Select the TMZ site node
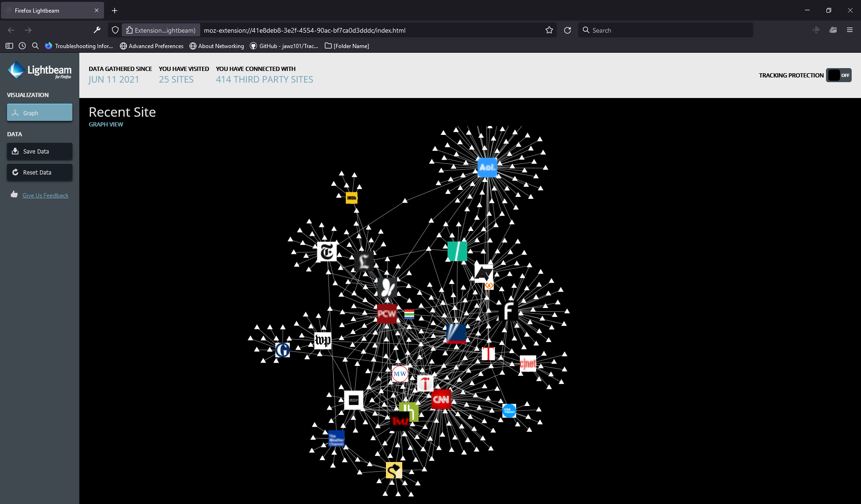The height and width of the screenshot is (504, 861). 400,421
